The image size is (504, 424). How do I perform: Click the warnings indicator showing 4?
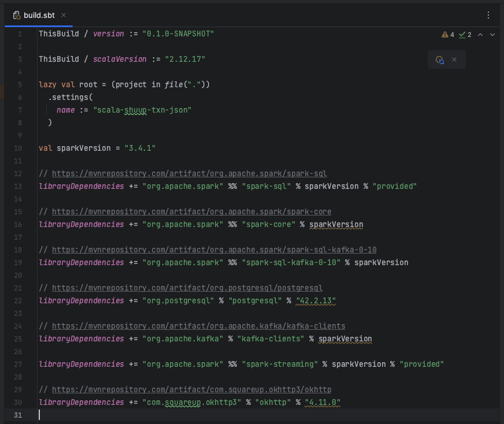448,34
